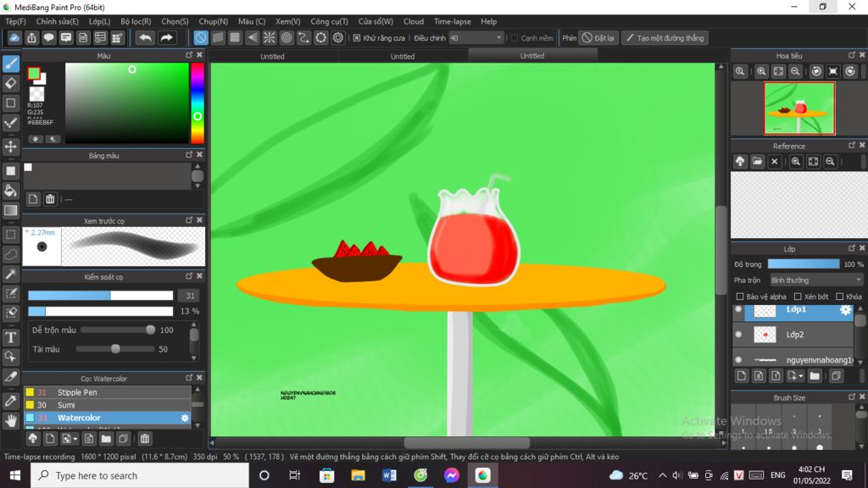Screen dimensions: 868x488
Task: Delete brush with trash icon under brush list
Action: click(x=144, y=439)
